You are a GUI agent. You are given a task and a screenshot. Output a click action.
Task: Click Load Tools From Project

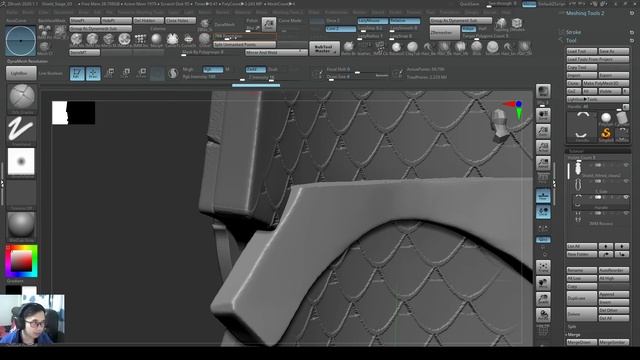coord(598,59)
